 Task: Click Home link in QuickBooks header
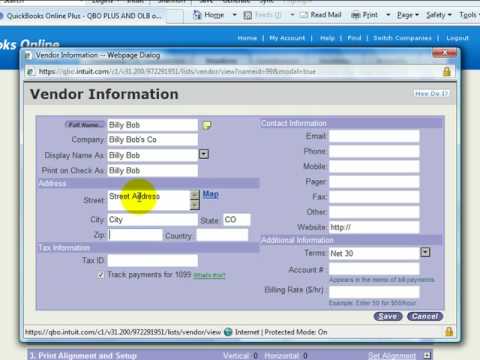(247, 38)
